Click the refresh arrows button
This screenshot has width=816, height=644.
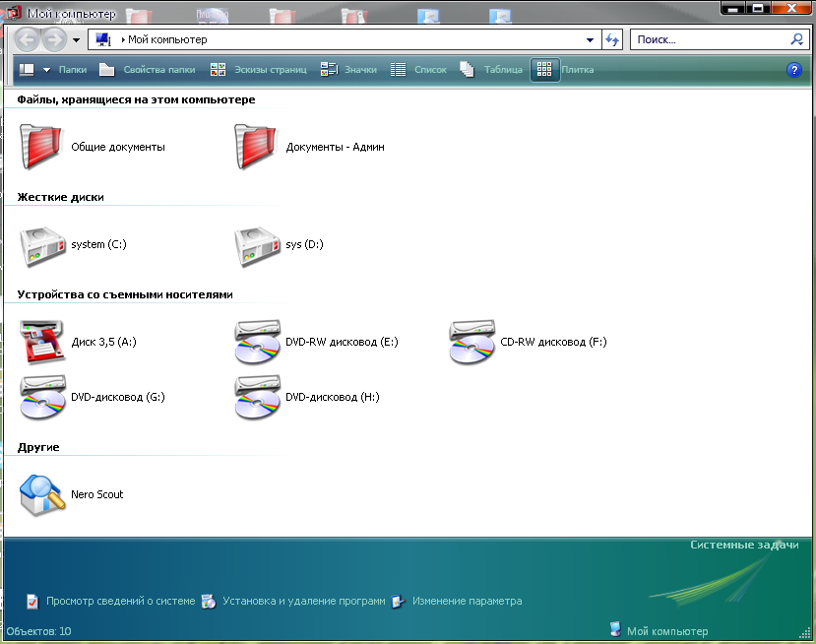coord(612,39)
